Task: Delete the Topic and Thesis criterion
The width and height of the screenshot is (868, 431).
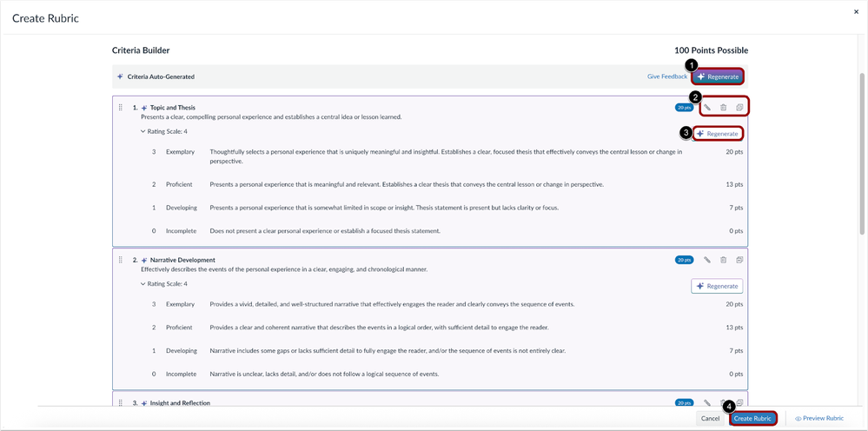Action: pyautogui.click(x=723, y=108)
